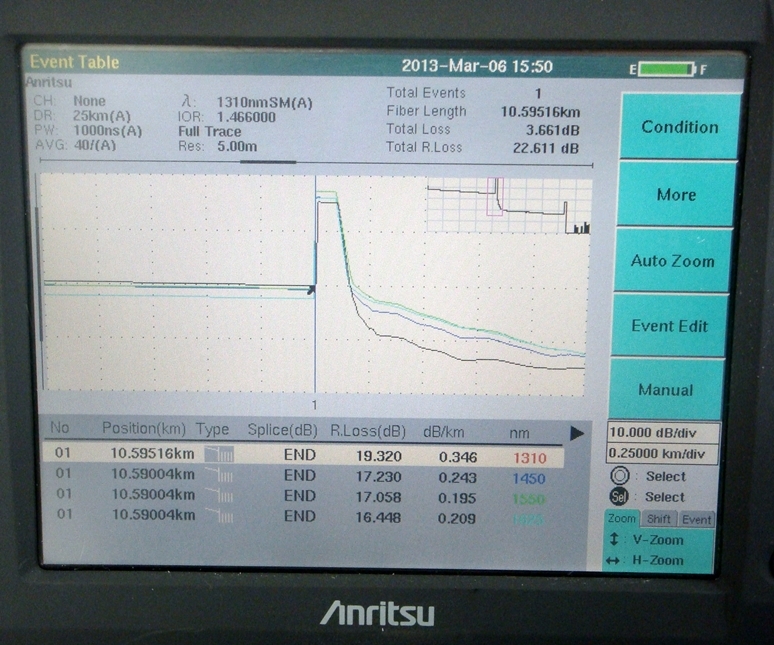Click the trace position bar above graph
The image size is (774, 645).
(x=316, y=161)
